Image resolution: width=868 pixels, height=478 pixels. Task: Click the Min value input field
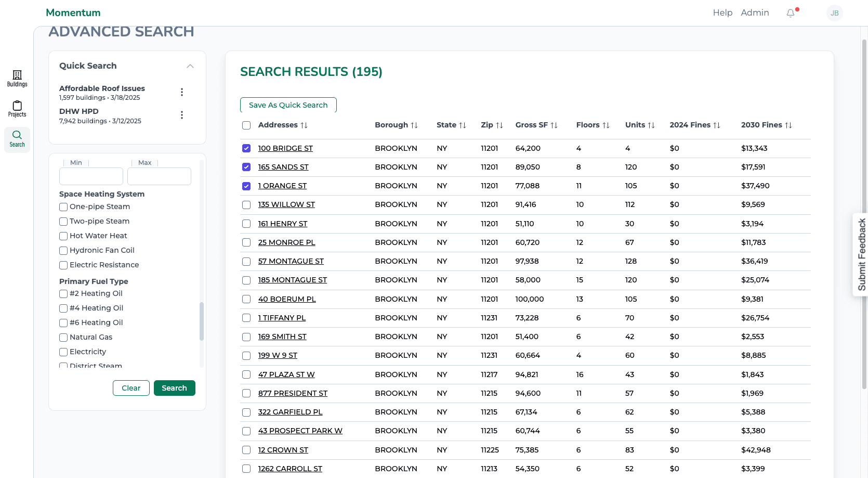point(91,176)
